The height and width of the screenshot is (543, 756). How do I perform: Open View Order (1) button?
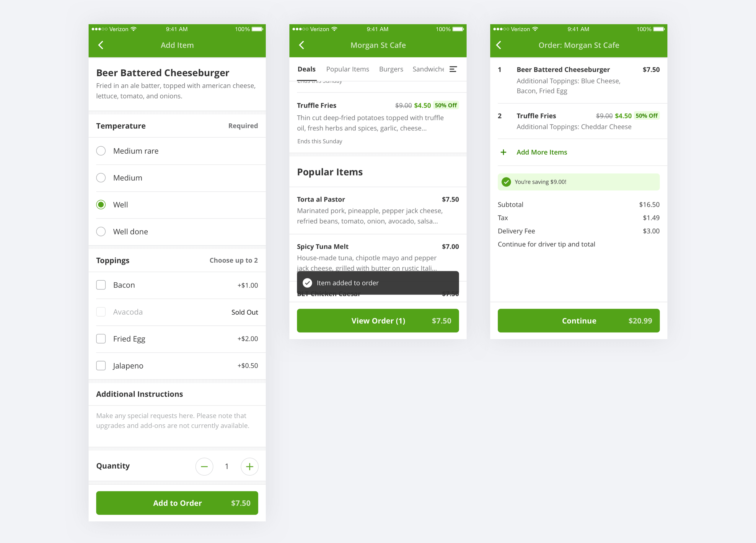tap(378, 321)
